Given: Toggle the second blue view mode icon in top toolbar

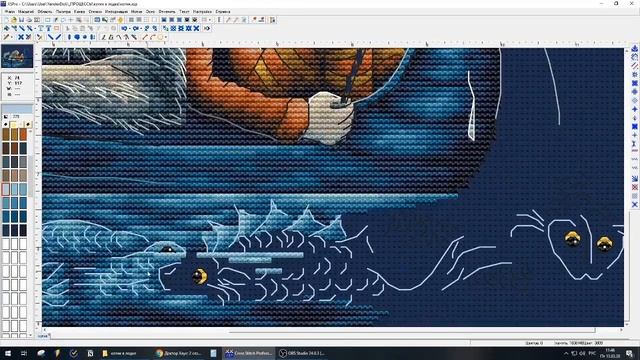Looking at the screenshot, I should [172, 20].
